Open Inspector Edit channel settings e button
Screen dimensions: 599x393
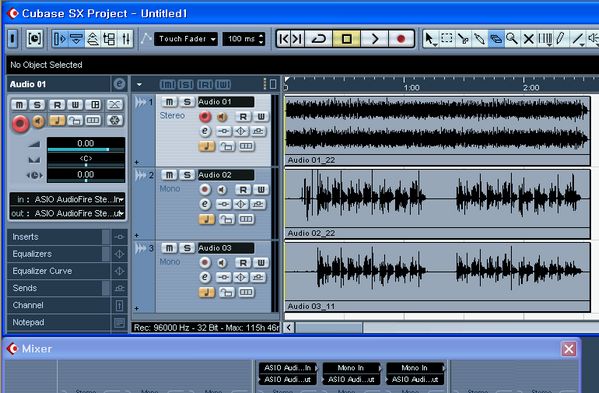click(119, 84)
